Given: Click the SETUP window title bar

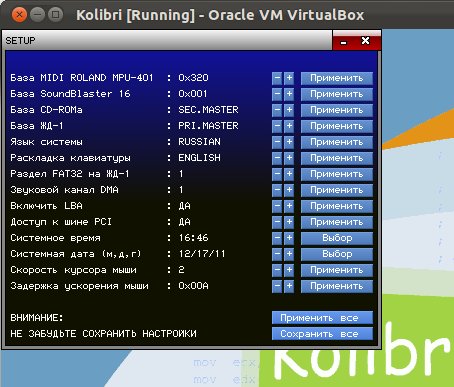Looking at the screenshot, I should pyautogui.click(x=167, y=41).
